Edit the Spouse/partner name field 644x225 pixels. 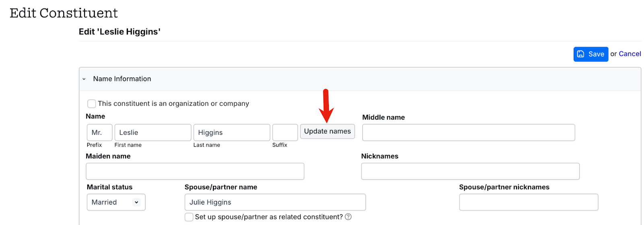275,202
